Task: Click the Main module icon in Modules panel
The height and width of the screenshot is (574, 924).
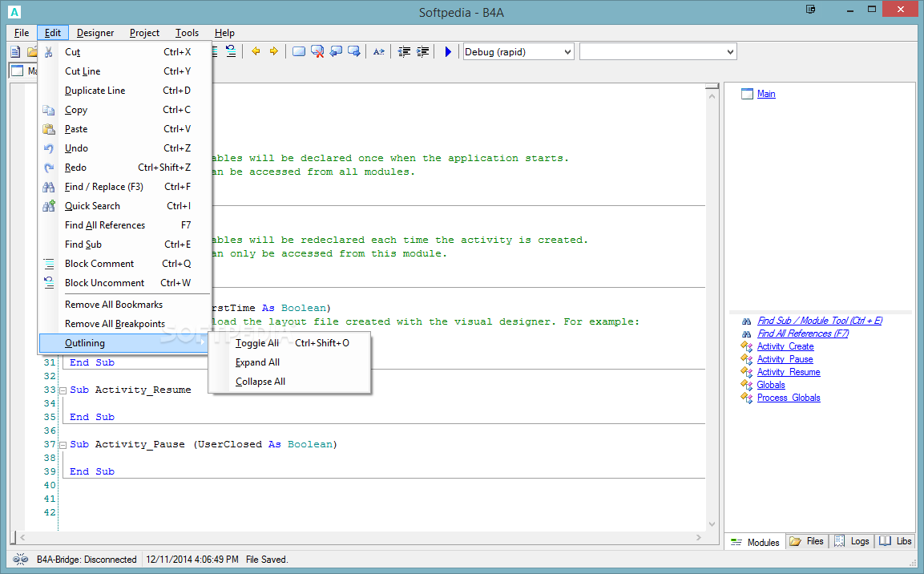Action: click(x=747, y=94)
